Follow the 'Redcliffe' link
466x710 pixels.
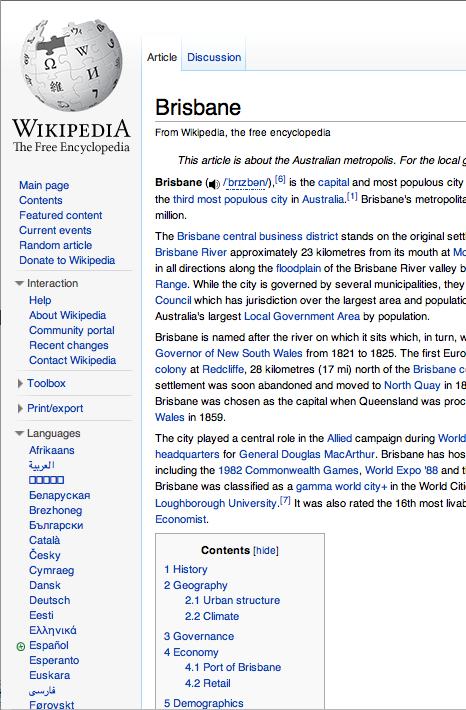(x=223, y=369)
